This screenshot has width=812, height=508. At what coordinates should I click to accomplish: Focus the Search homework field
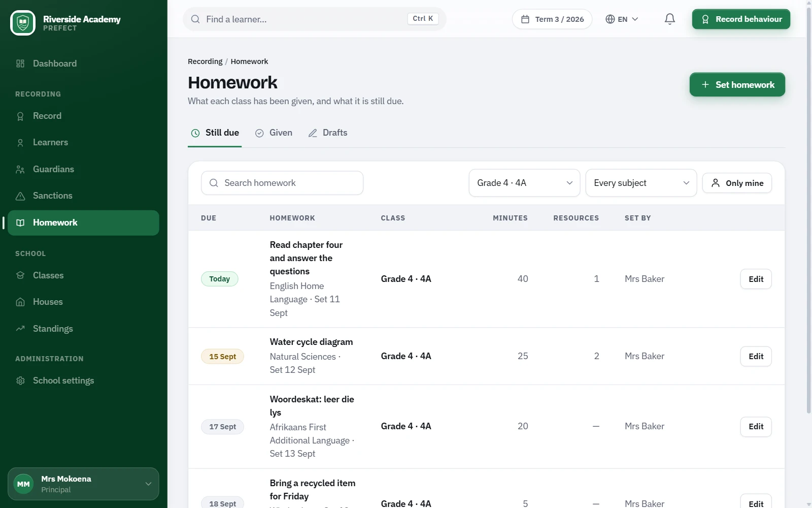pyautogui.click(x=282, y=183)
